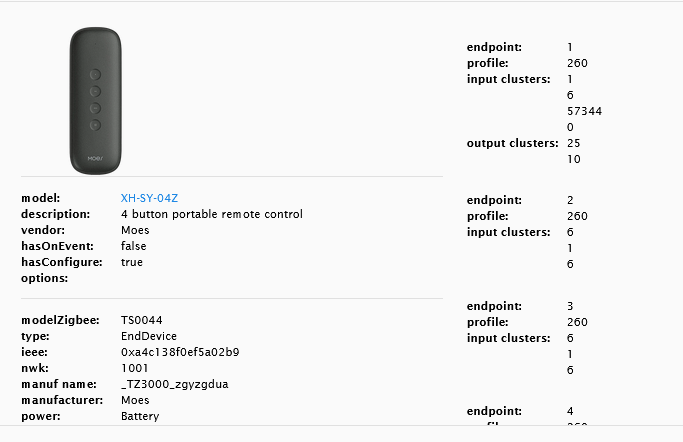Click the 'options:' label
Viewport: 683px width, 442px height.
45,278
